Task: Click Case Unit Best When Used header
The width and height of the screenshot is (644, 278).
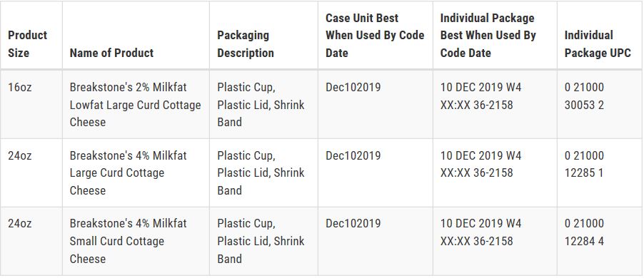Action: coord(375,35)
